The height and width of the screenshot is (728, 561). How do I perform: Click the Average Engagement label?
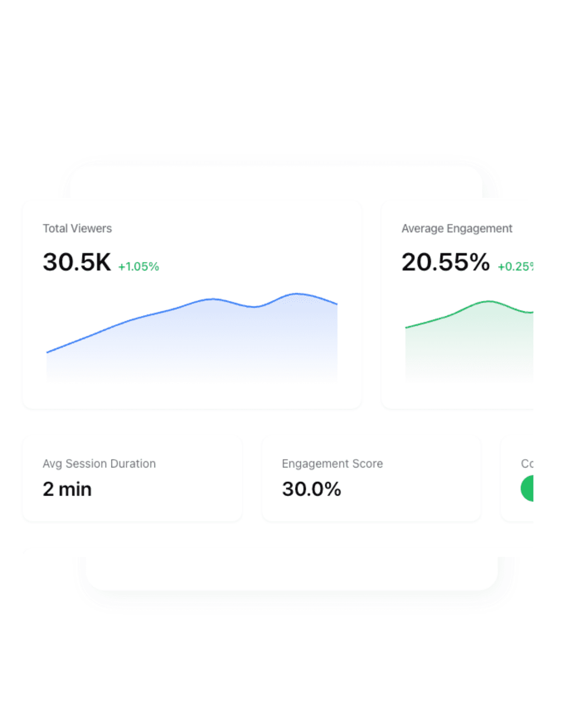coord(457,229)
